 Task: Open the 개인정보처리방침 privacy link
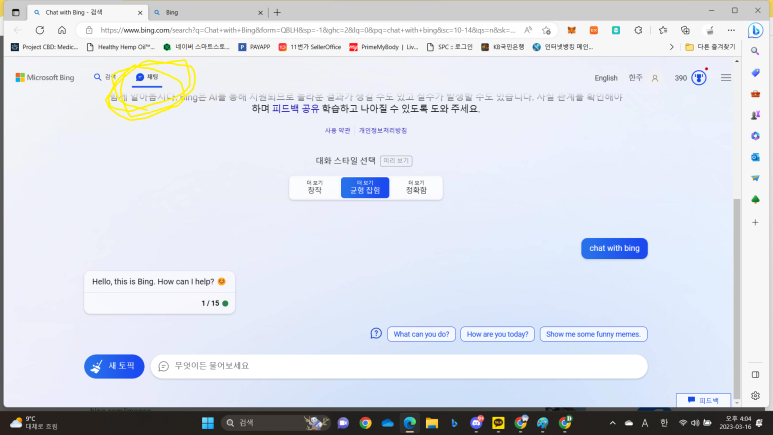tap(383, 130)
